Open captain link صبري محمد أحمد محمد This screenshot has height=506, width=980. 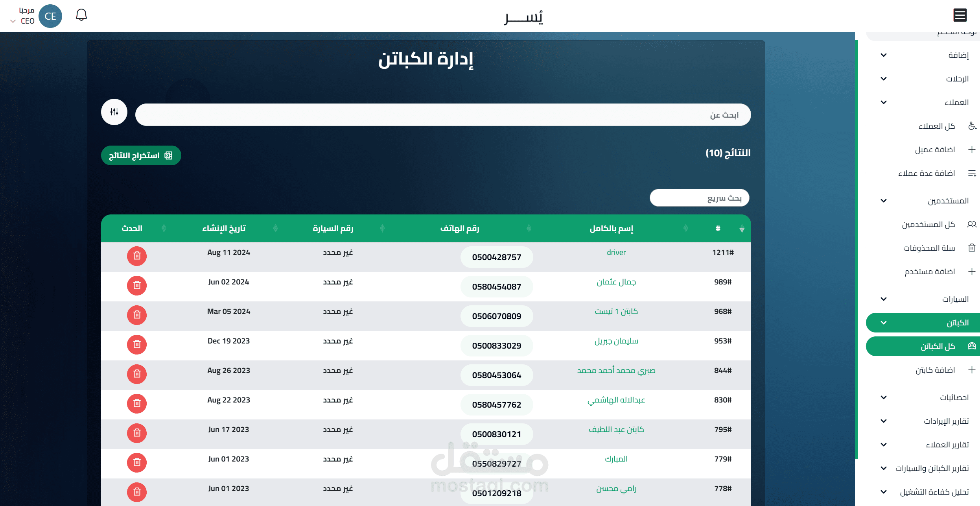pos(616,370)
